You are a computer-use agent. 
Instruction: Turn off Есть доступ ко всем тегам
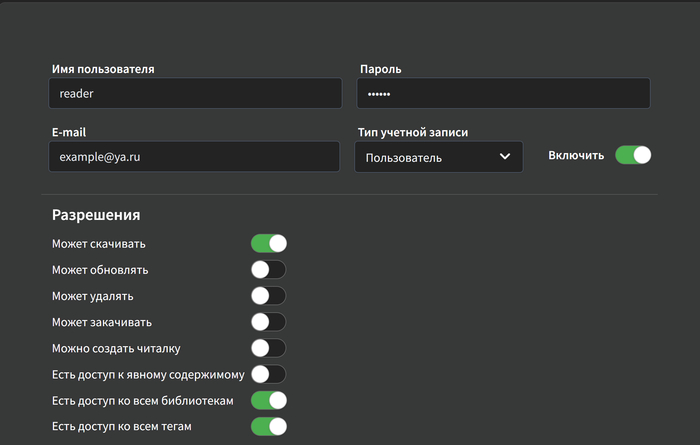268,427
